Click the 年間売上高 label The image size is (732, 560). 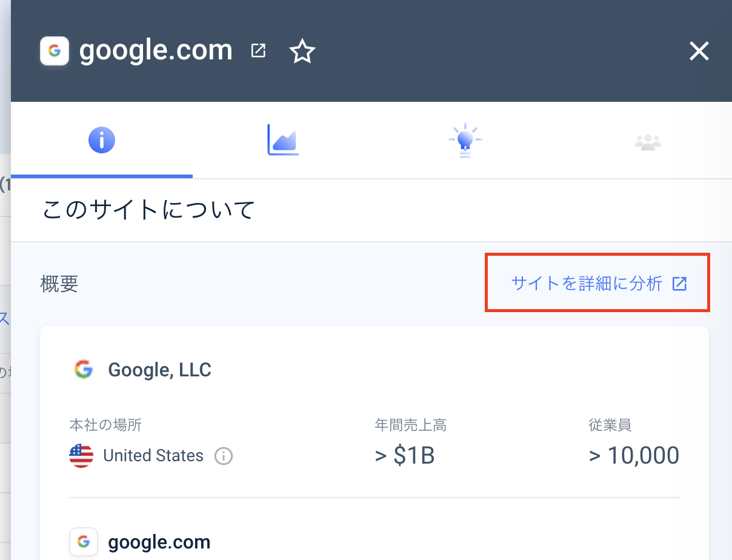[411, 425]
